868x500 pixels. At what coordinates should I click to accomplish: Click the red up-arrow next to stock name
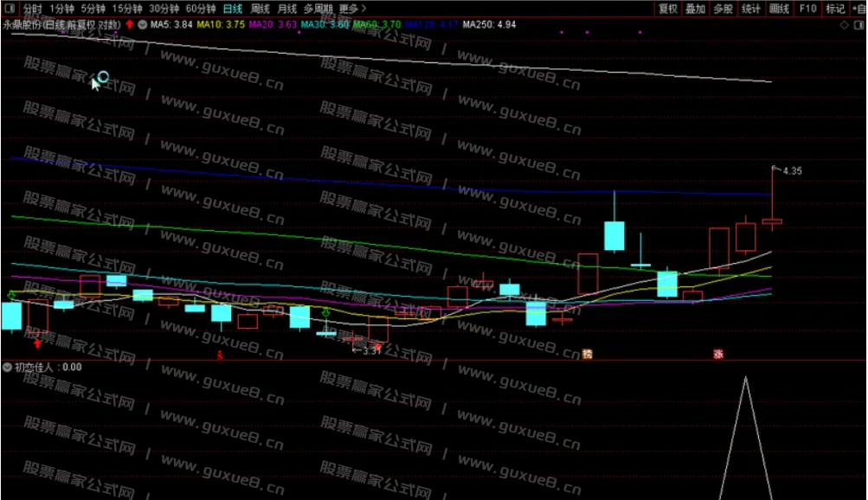click(x=130, y=25)
